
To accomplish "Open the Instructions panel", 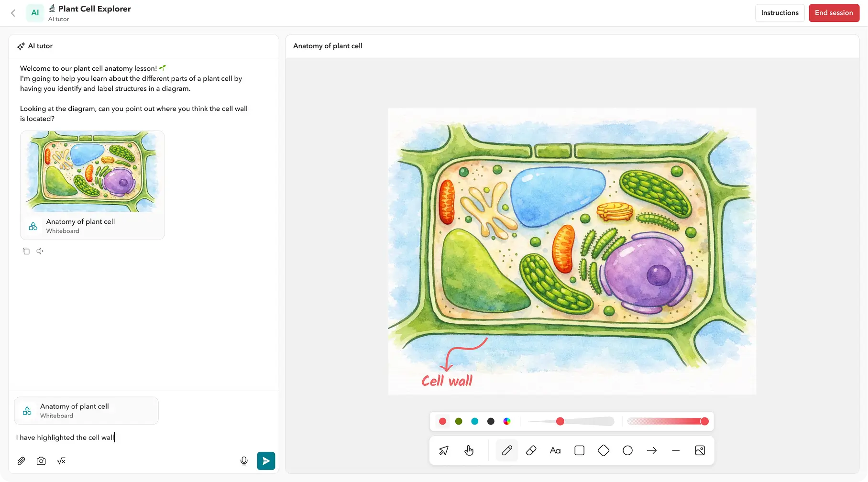I will point(780,13).
